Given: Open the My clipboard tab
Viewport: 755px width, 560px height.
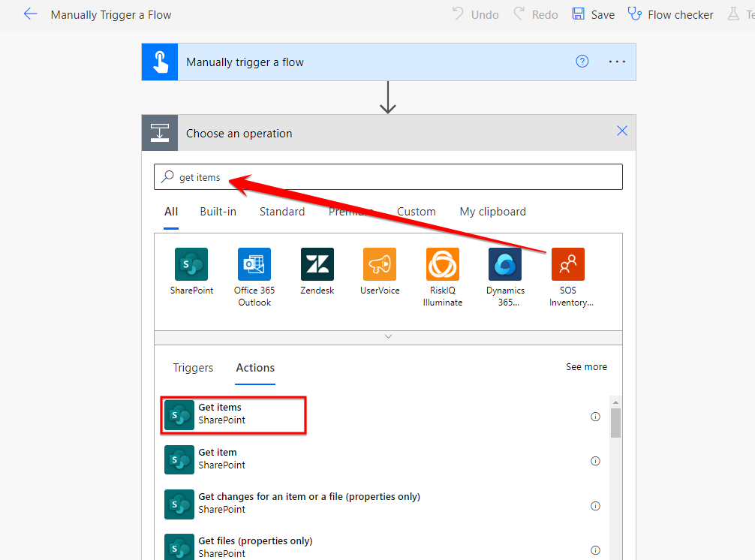Looking at the screenshot, I should tap(492, 212).
